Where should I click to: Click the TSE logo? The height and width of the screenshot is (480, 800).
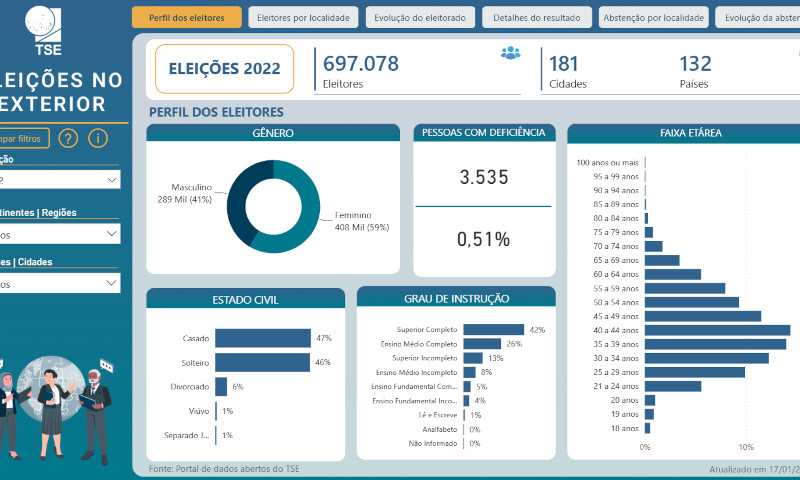point(43,31)
